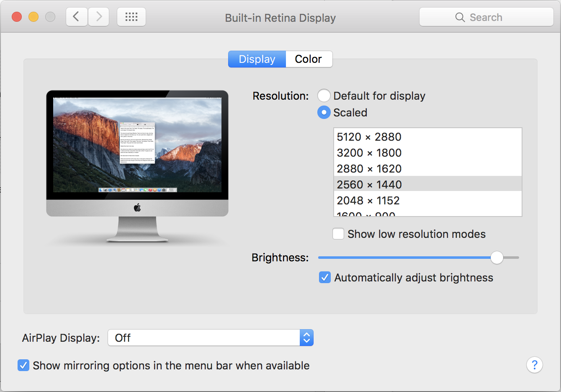Image resolution: width=561 pixels, height=392 pixels.
Task: Click in the Search field
Action: click(x=486, y=17)
